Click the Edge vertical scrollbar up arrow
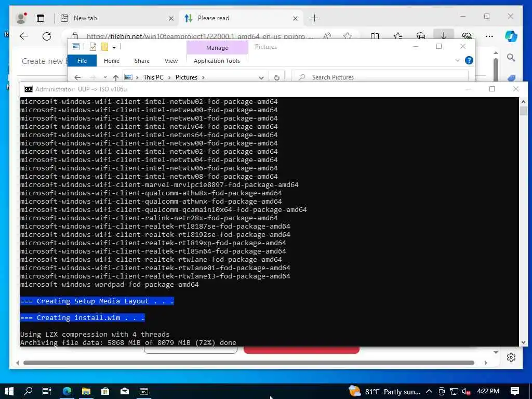Image resolution: width=532 pixels, height=399 pixels. (496, 53)
